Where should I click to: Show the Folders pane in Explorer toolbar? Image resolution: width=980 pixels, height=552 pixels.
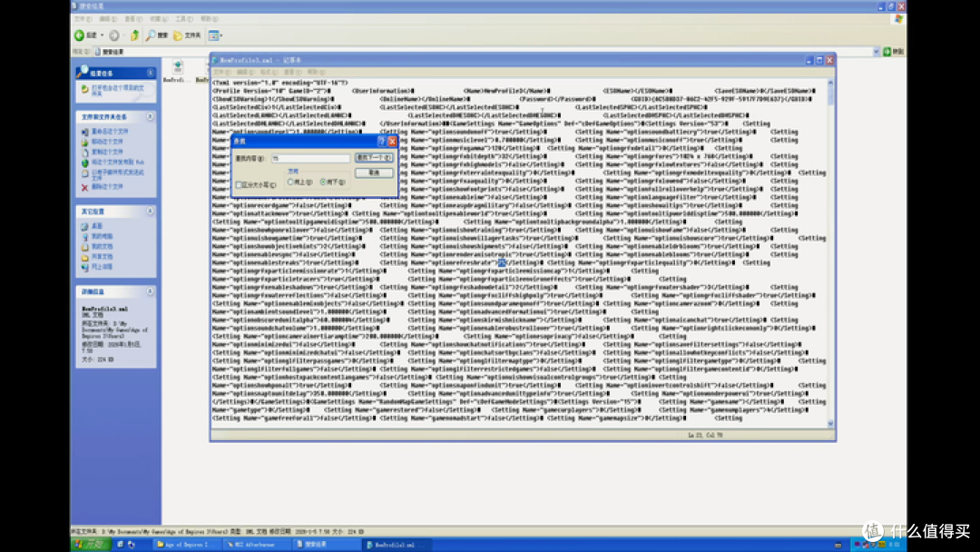187,35
